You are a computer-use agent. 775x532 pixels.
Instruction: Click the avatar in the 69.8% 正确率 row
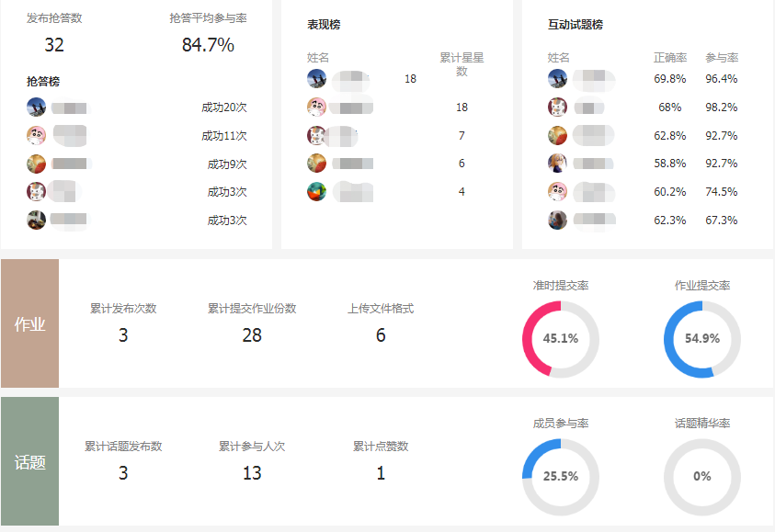pyautogui.click(x=557, y=79)
